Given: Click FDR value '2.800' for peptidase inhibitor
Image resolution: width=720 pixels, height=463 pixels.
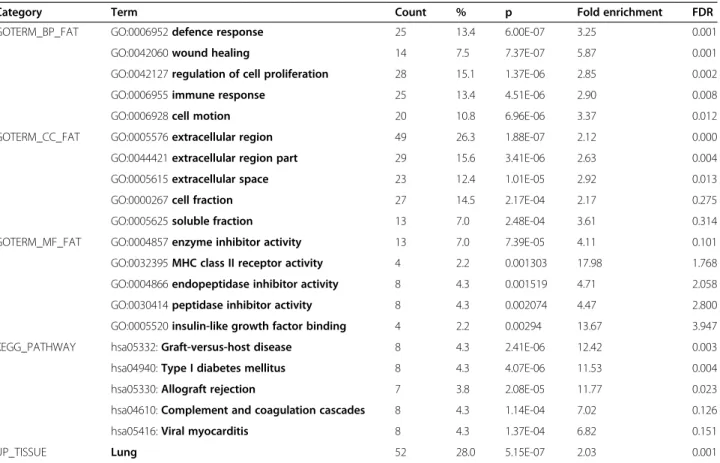Looking at the screenshot, I should tap(705, 305).
